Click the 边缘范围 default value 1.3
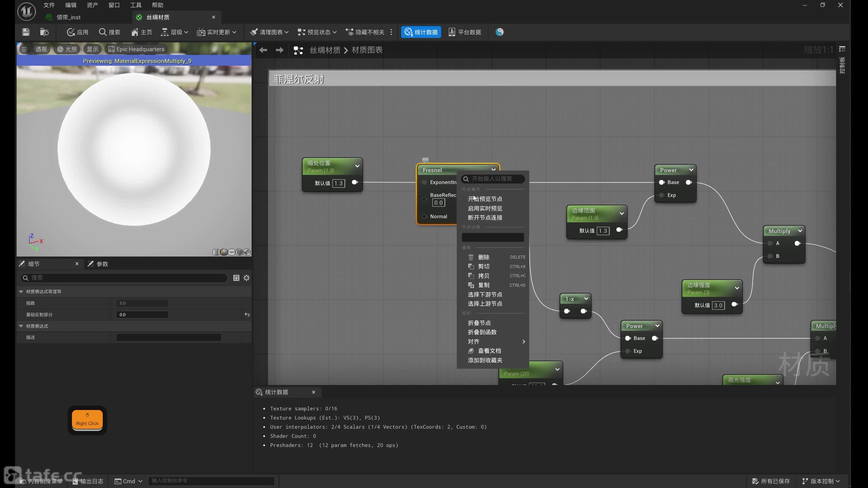The image size is (868, 488). coord(603,231)
